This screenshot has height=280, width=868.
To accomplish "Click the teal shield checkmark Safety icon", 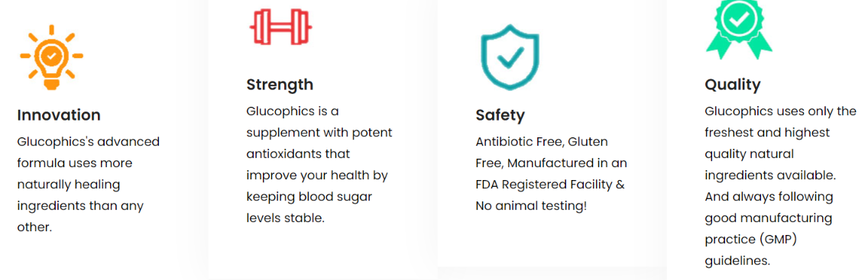I will pyautogui.click(x=510, y=58).
